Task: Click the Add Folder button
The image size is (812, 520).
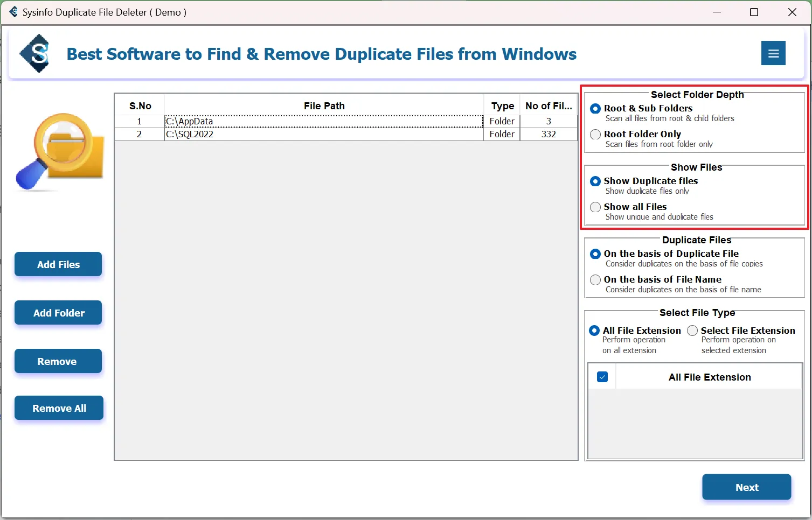Action: (58, 313)
